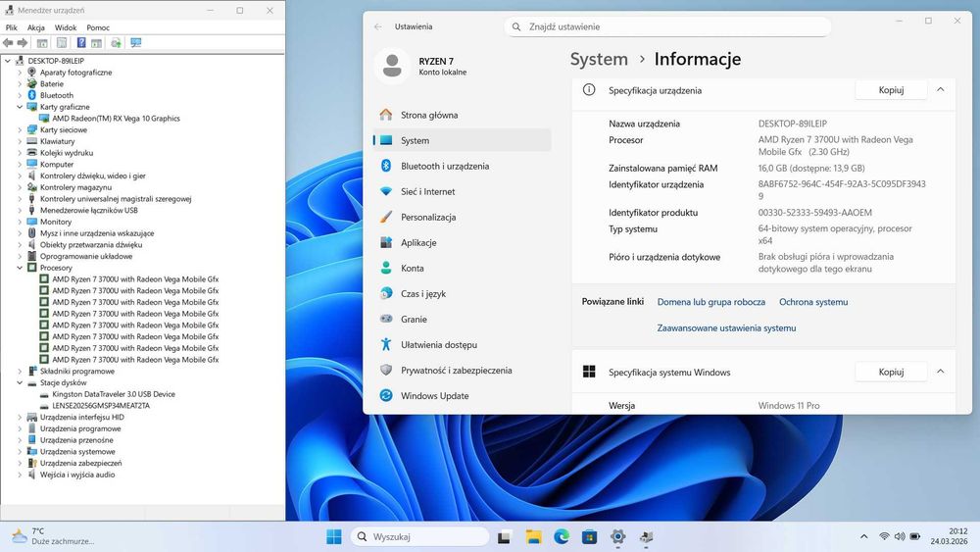980x552 pixels.
Task: Click Kopiuj next to Specyfikacja systemu Windows
Action: point(891,372)
